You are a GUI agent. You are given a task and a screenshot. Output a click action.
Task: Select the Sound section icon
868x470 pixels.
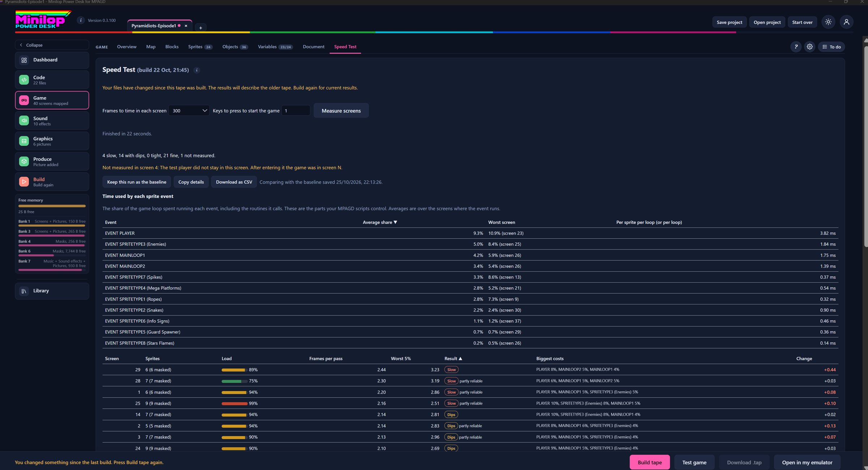click(24, 120)
